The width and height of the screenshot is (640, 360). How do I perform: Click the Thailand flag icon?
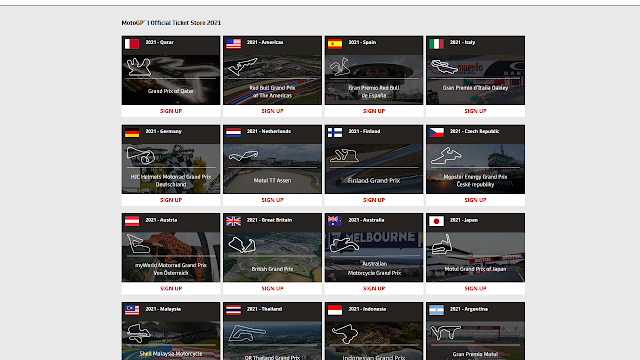click(233, 310)
